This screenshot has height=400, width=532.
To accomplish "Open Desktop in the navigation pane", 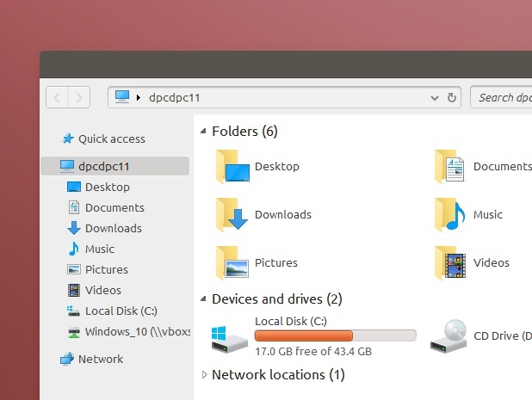I will coord(108,187).
